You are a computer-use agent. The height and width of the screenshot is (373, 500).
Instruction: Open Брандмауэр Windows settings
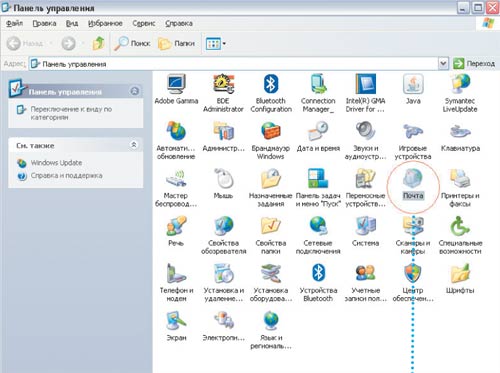pyautogui.click(x=271, y=140)
